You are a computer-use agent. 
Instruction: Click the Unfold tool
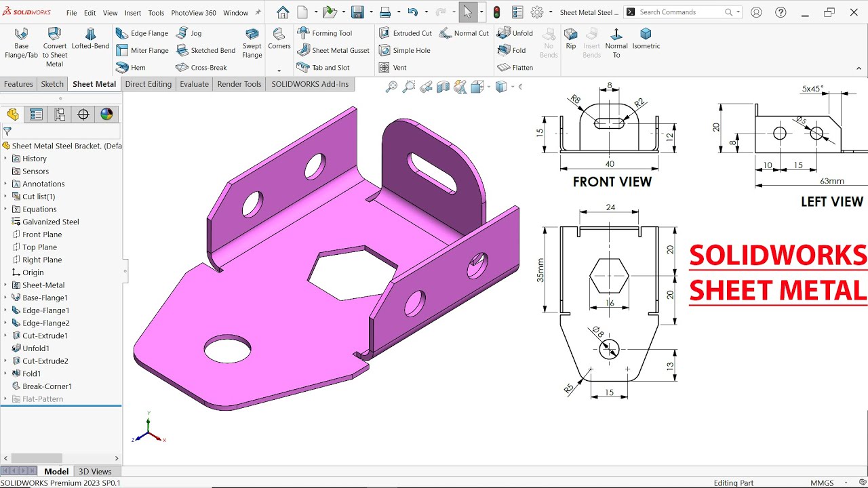pos(515,33)
